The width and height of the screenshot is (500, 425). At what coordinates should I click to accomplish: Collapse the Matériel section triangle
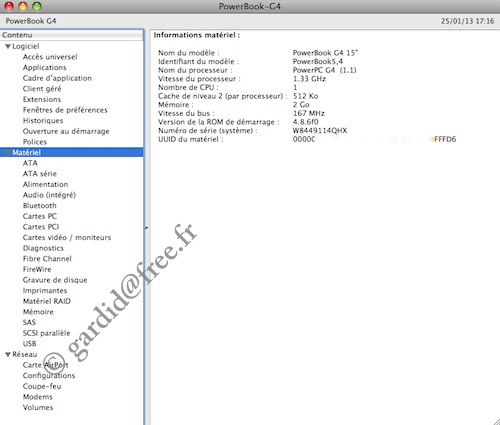[8, 153]
